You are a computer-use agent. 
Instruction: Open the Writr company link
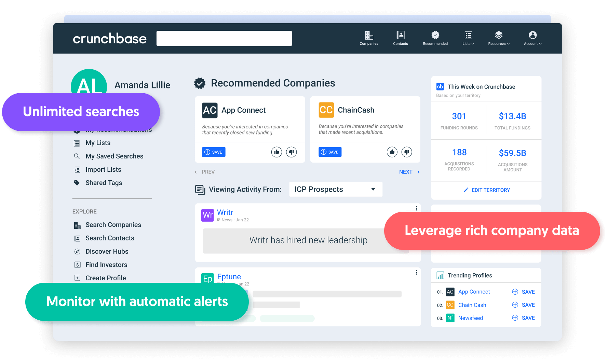(225, 212)
